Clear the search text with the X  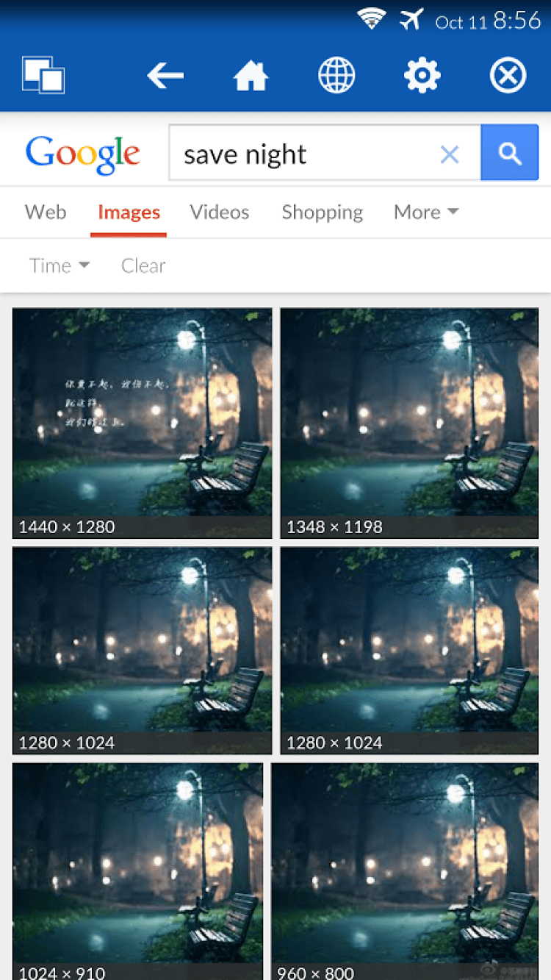click(x=450, y=154)
